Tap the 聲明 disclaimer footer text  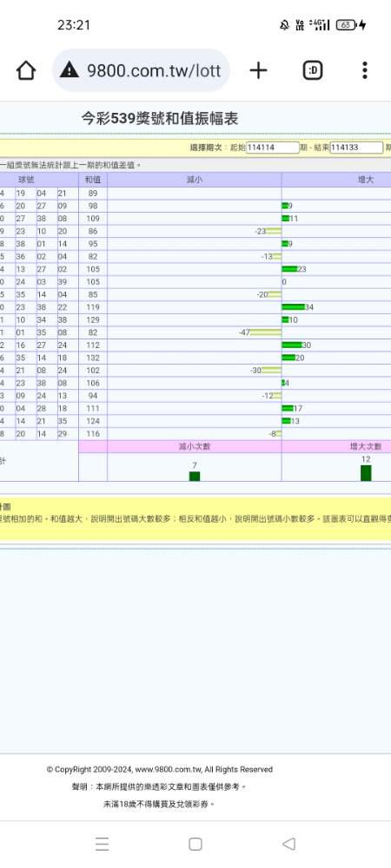pos(160,786)
